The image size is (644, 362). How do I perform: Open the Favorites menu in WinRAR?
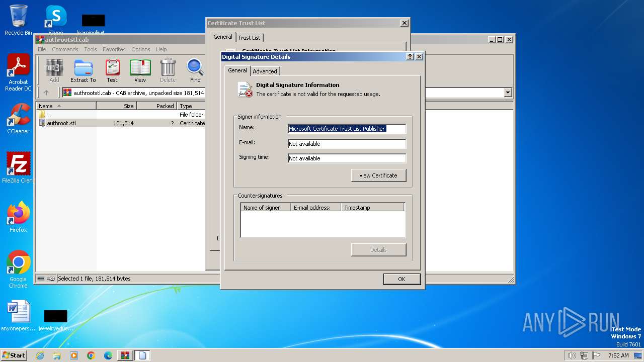coord(114,49)
